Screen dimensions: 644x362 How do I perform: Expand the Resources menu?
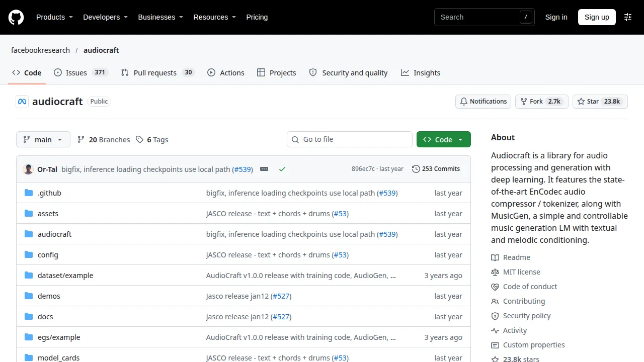(x=215, y=17)
